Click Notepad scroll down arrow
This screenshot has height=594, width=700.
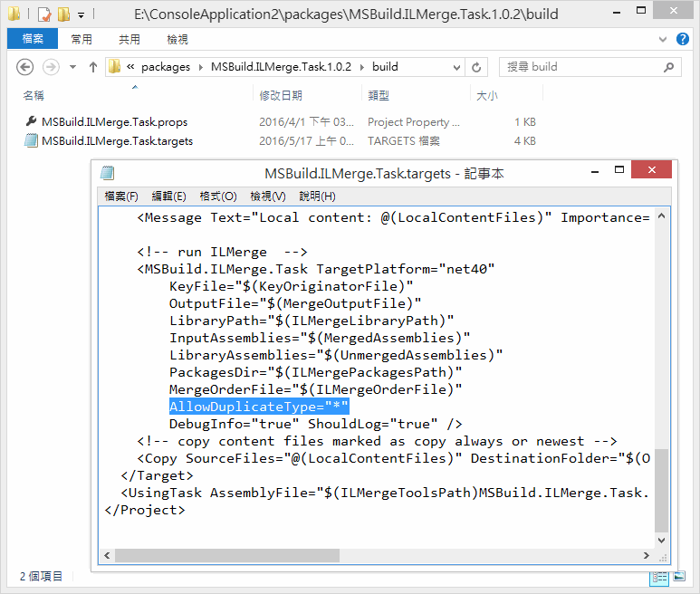tap(662, 540)
